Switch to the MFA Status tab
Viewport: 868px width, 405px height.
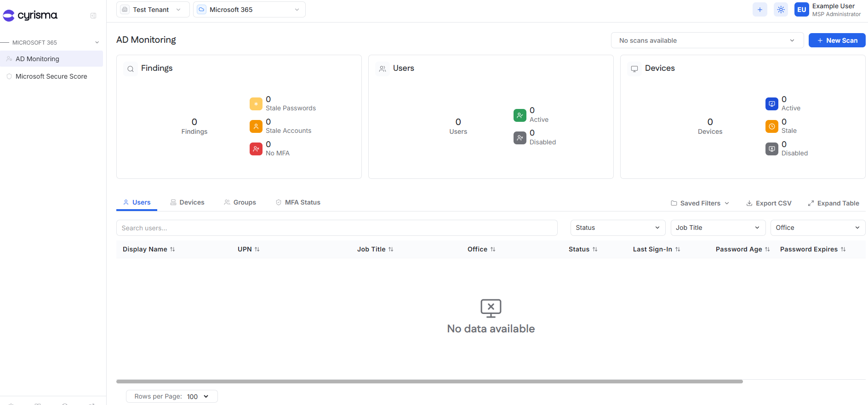pos(298,202)
